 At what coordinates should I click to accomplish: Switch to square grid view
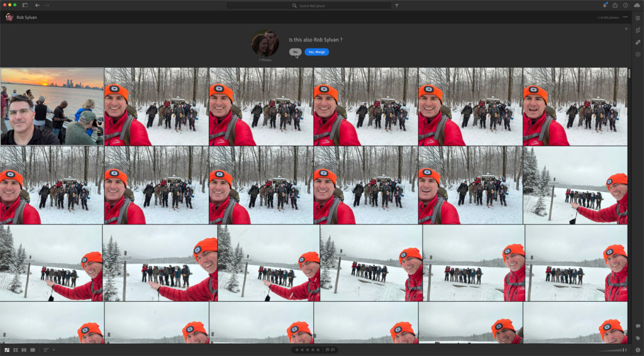coord(16,350)
